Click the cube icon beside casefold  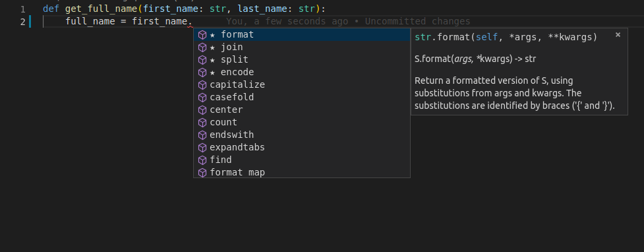[x=202, y=98]
